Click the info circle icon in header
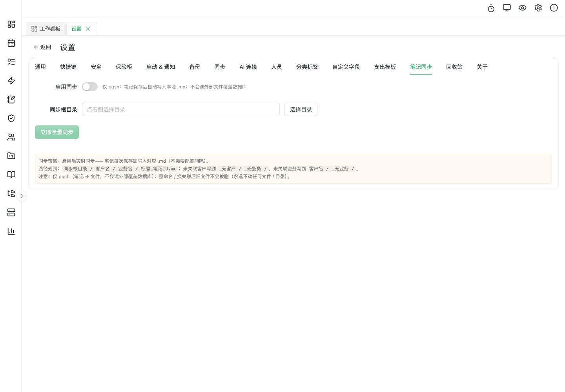 (x=554, y=8)
